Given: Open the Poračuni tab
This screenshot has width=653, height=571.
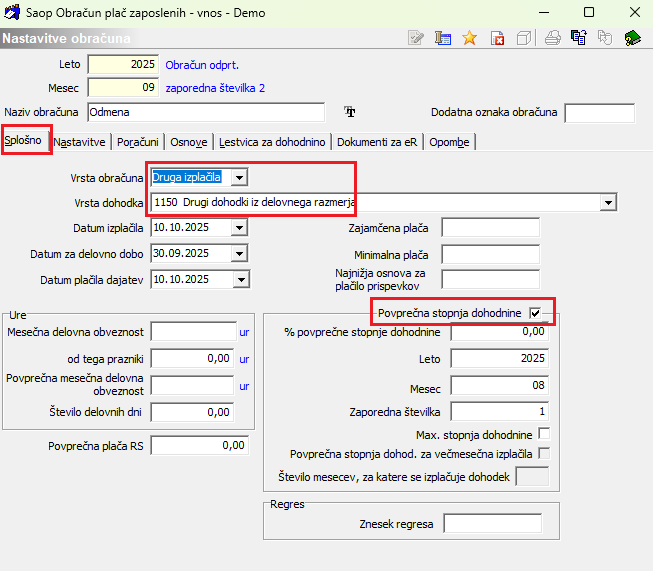Looking at the screenshot, I should pos(138,142).
